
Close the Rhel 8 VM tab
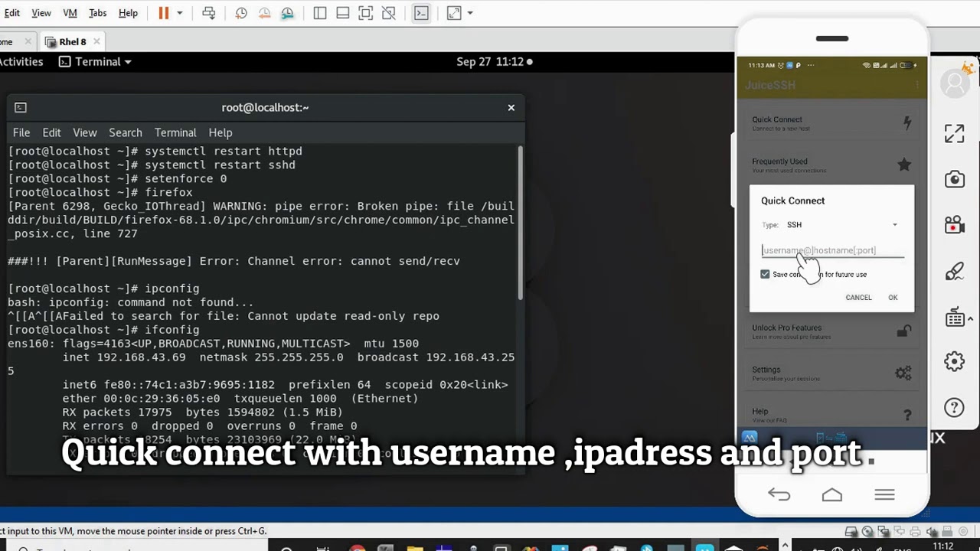(96, 41)
